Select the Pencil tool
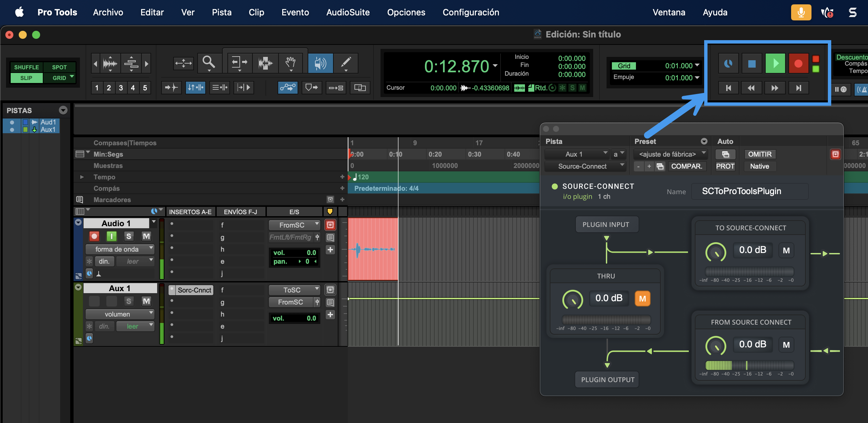The height and width of the screenshot is (423, 868). click(346, 63)
